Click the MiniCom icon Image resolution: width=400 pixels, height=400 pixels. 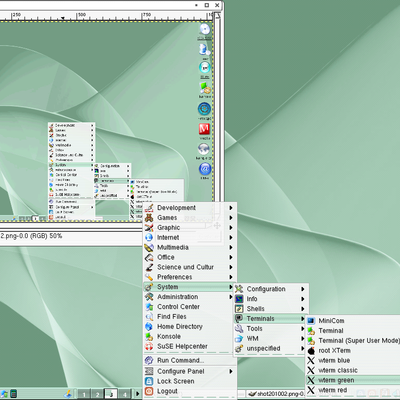(311, 321)
